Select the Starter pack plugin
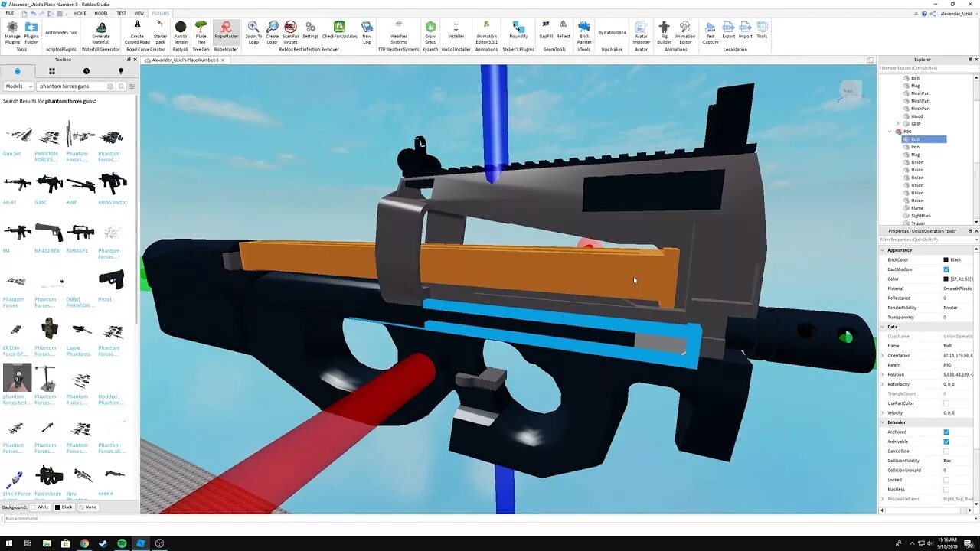This screenshot has height=551, width=980. [160, 32]
